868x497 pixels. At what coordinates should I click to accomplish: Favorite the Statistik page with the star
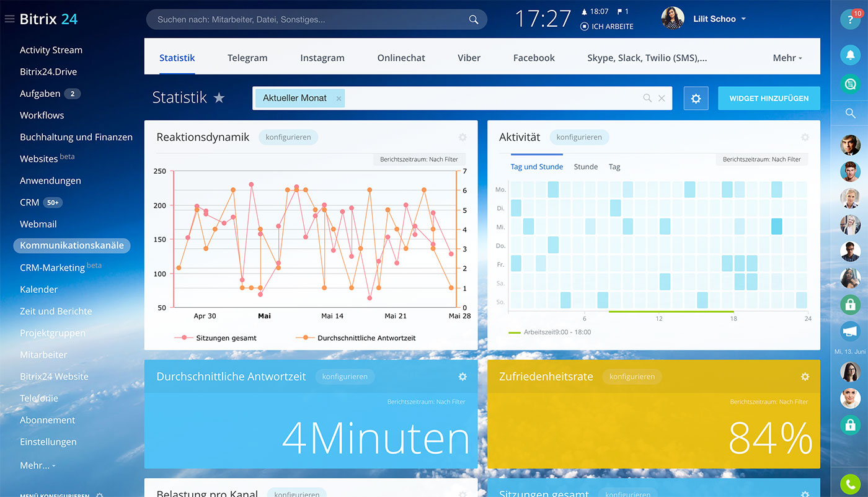tap(219, 97)
